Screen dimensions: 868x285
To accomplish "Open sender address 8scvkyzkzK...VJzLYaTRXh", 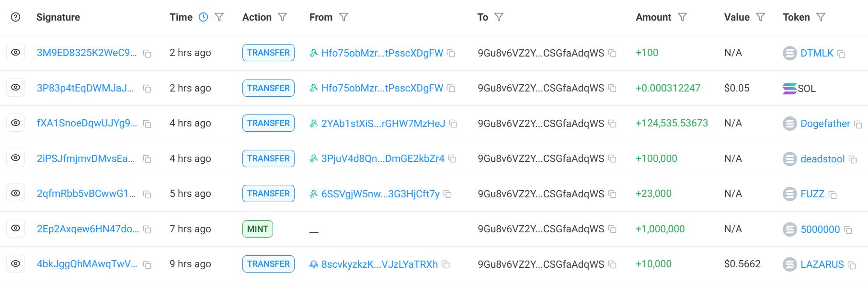I will [x=379, y=264].
